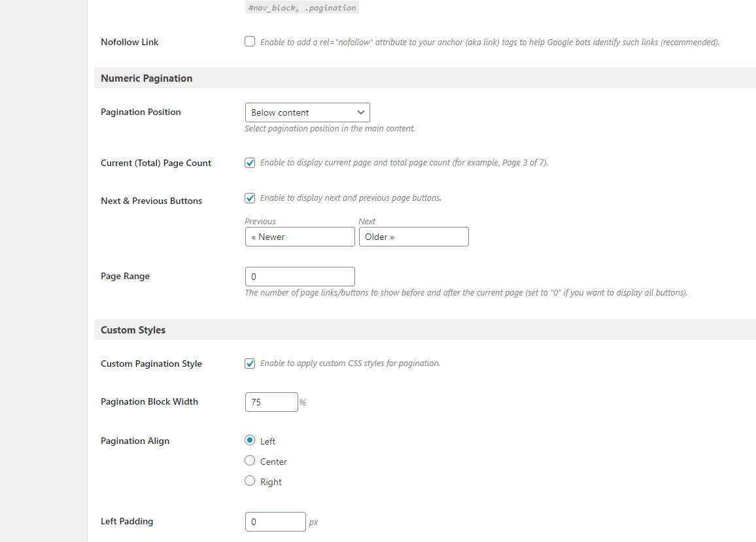Image resolution: width=756 pixels, height=542 pixels.
Task: Edit the Previous button text field
Action: tap(300, 237)
